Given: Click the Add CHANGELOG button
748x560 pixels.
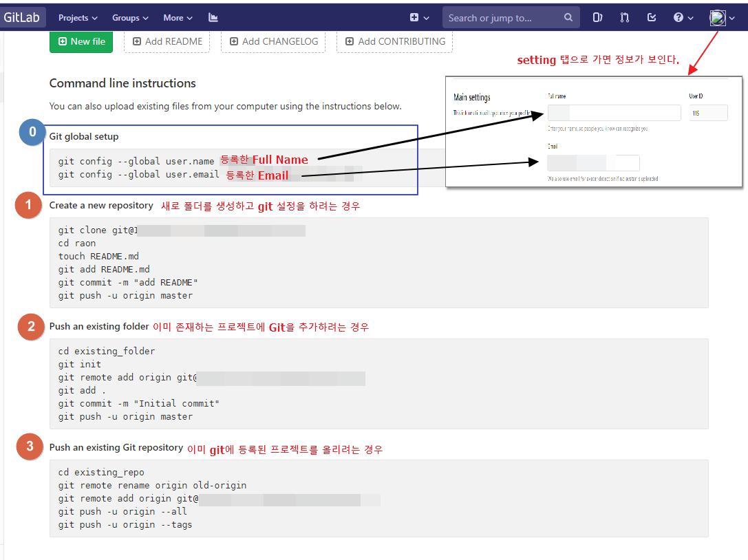Looking at the screenshot, I should point(273,41).
